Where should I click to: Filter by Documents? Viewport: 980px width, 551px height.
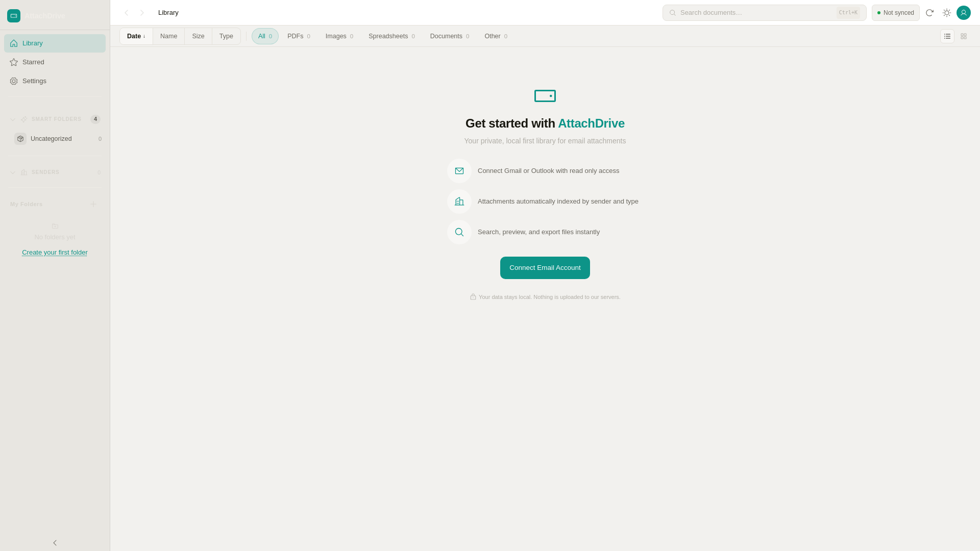(x=450, y=36)
